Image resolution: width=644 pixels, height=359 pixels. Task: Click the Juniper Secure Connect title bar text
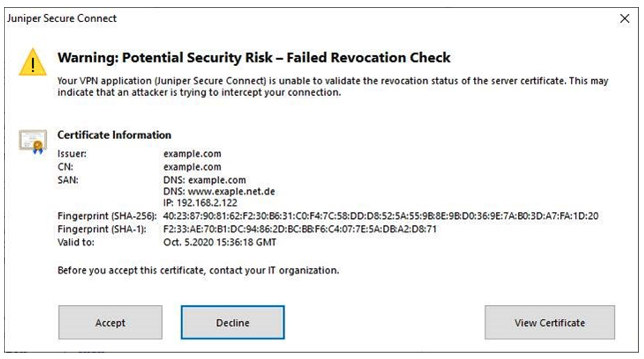(62, 18)
